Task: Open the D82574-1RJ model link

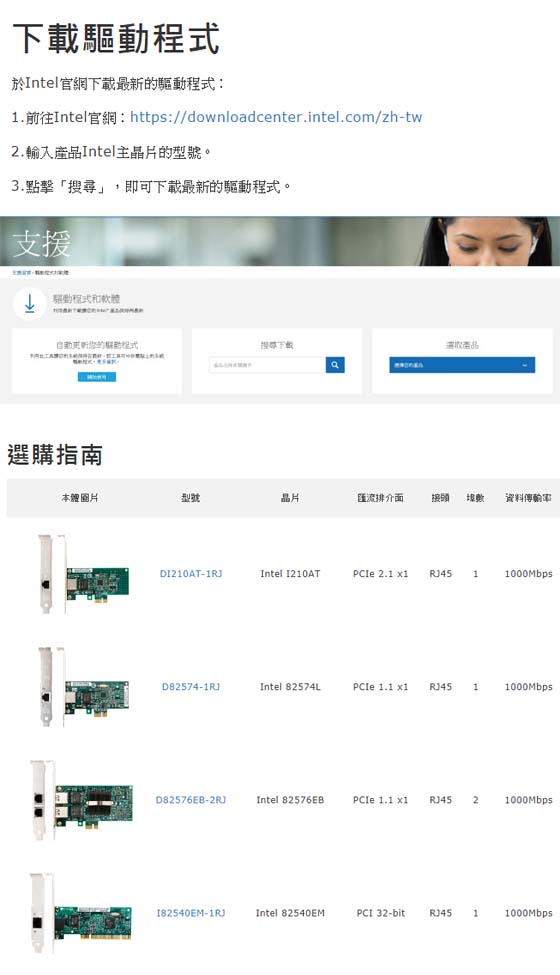Action: 191,686
